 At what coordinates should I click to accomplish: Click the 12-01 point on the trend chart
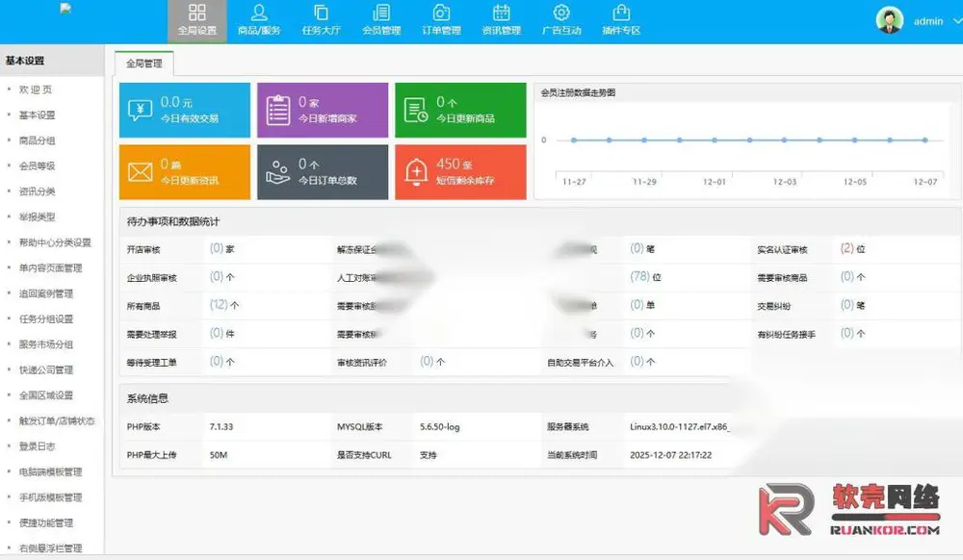tap(715, 140)
